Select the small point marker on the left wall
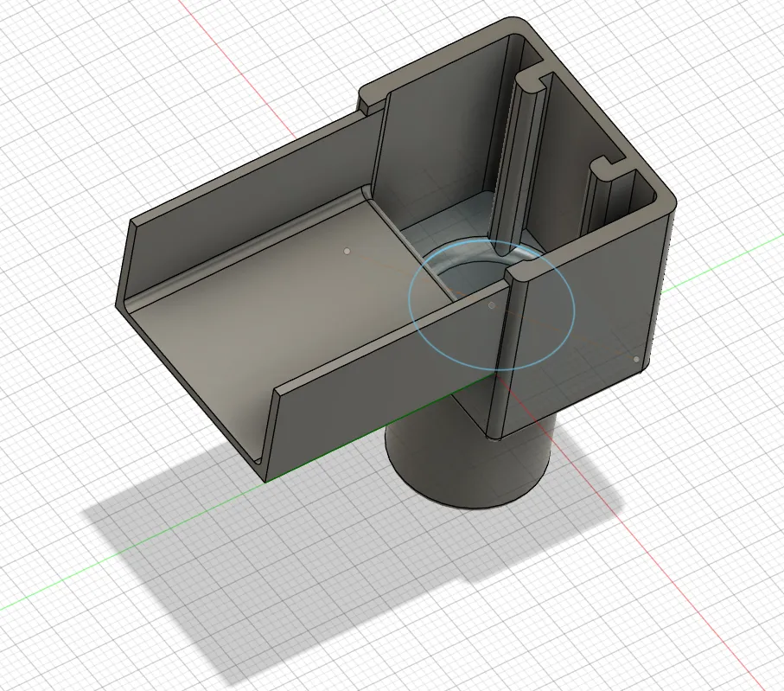The height and width of the screenshot is (691, 784). point(348,249)
